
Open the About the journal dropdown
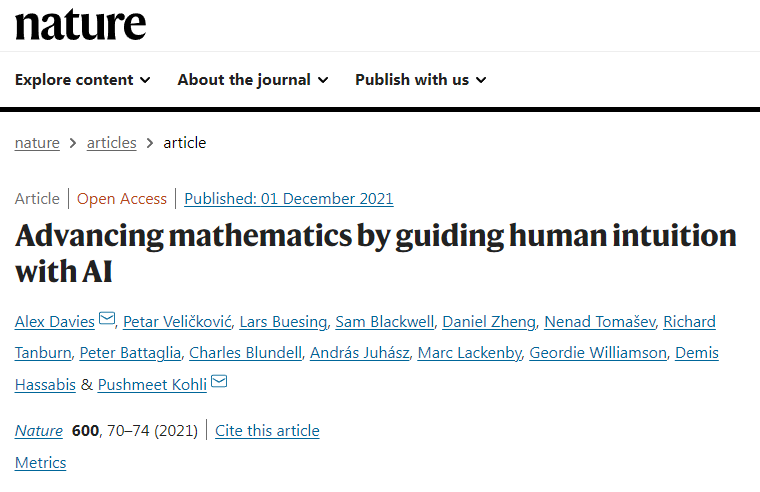(x=252, y=80)
